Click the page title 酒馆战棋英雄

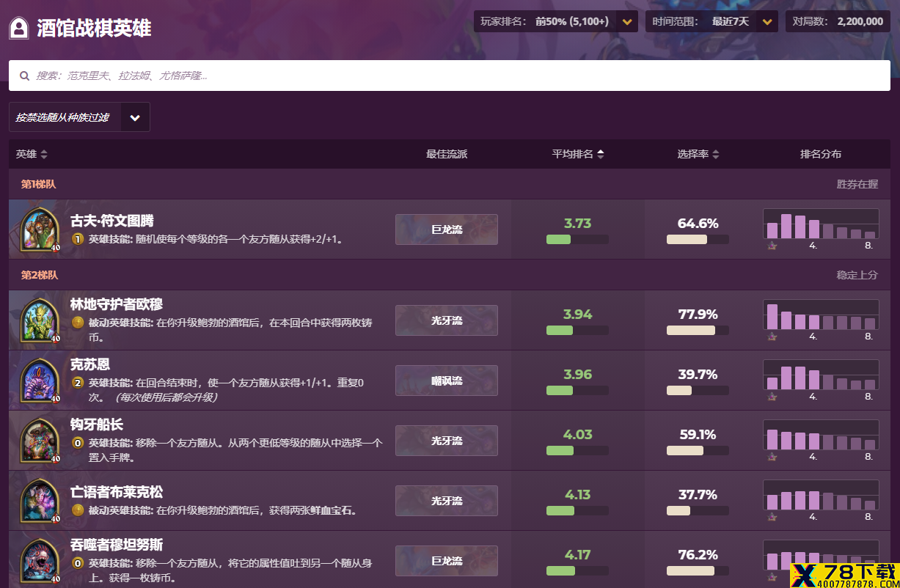(94, 29)
